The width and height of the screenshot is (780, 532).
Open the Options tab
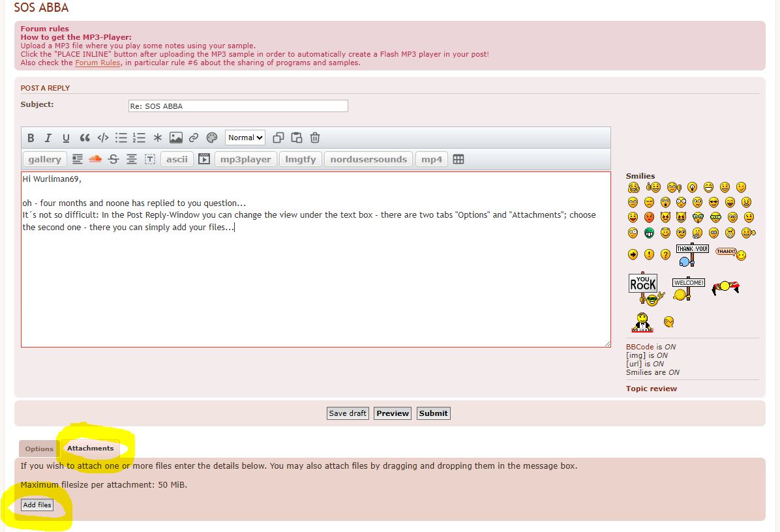[x=38, y=449]
